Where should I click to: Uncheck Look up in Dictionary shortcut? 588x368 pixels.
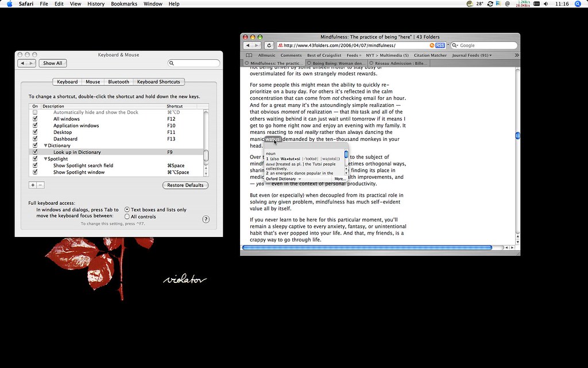(35, 152)
